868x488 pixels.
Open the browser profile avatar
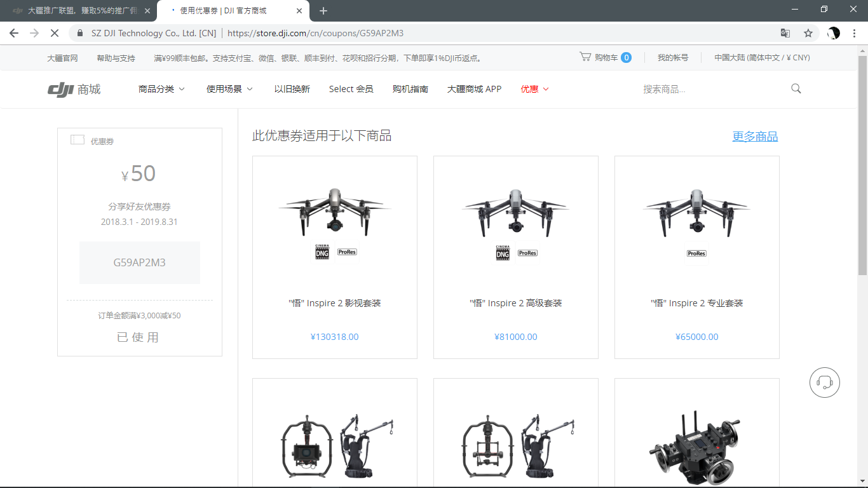click(834, 33)
